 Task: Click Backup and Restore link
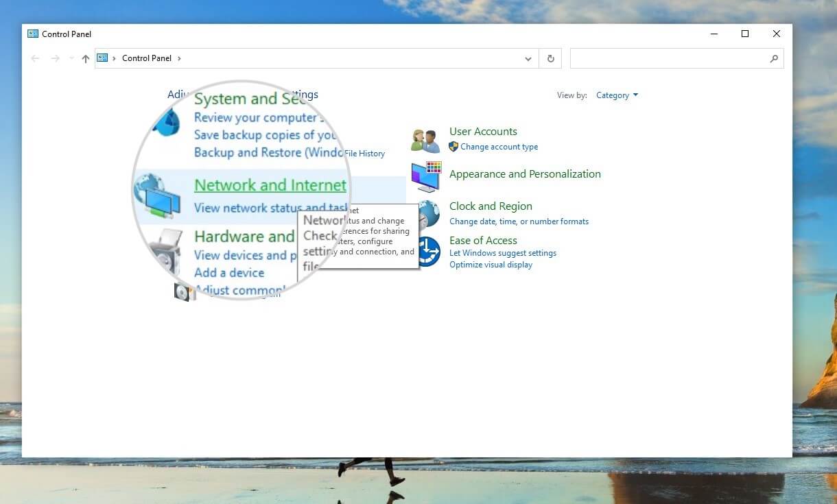(x=268, y=152)
